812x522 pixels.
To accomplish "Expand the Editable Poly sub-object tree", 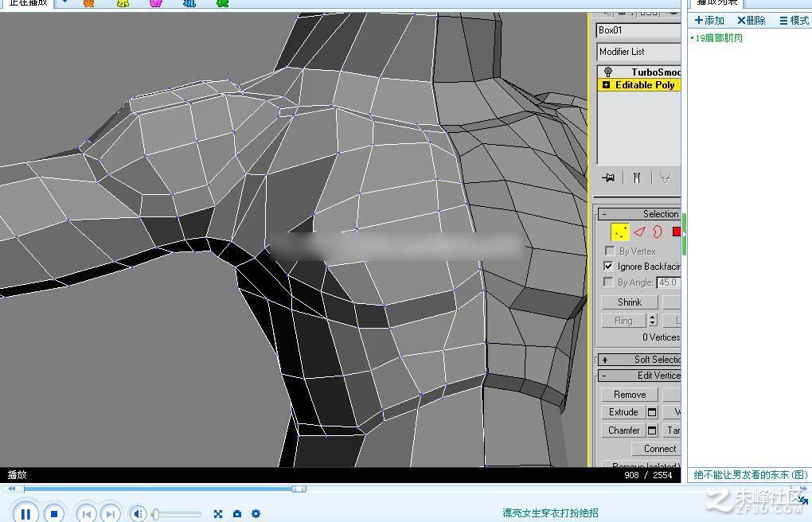I will point(606,85).
